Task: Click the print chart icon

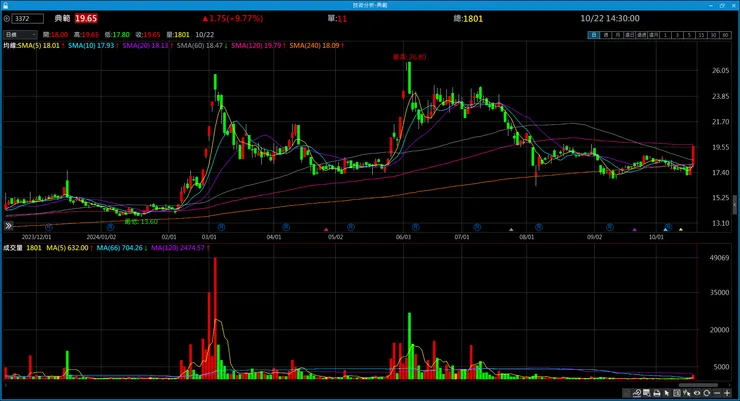Action: point(657,393)
